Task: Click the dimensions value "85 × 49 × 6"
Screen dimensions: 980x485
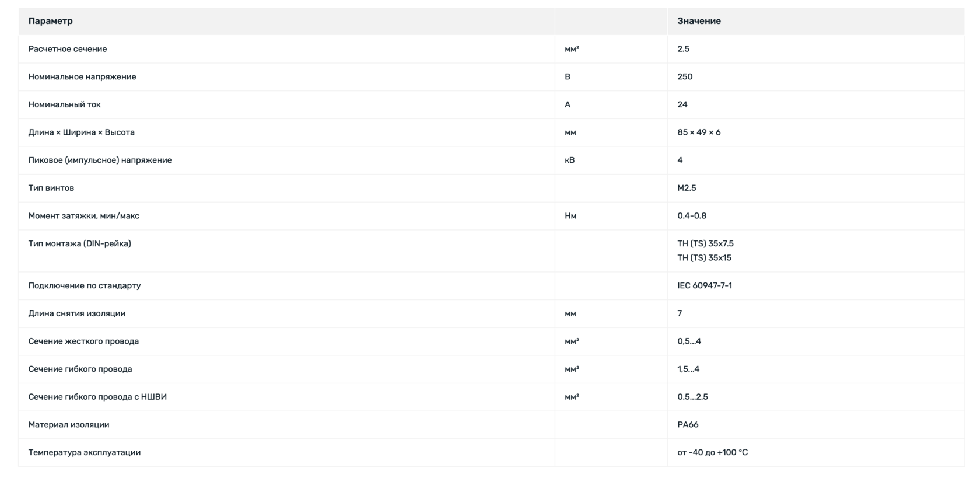Action: (699, 132)
